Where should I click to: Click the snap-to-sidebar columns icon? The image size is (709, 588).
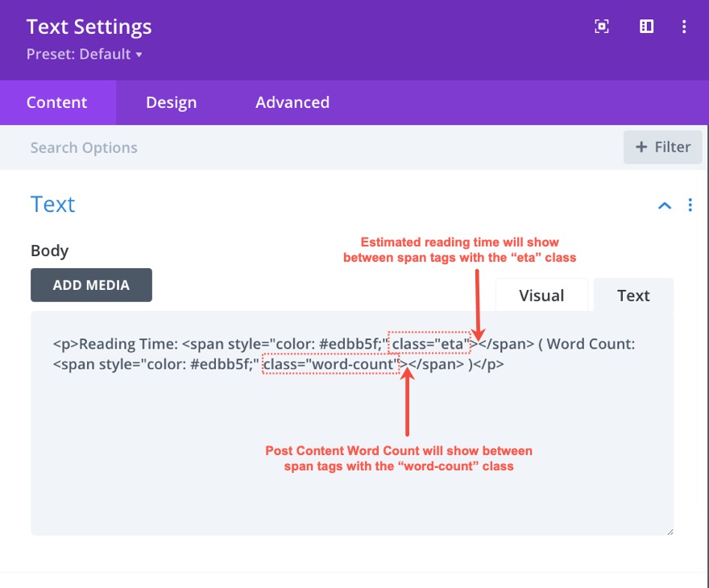click(x=646, y=27)
